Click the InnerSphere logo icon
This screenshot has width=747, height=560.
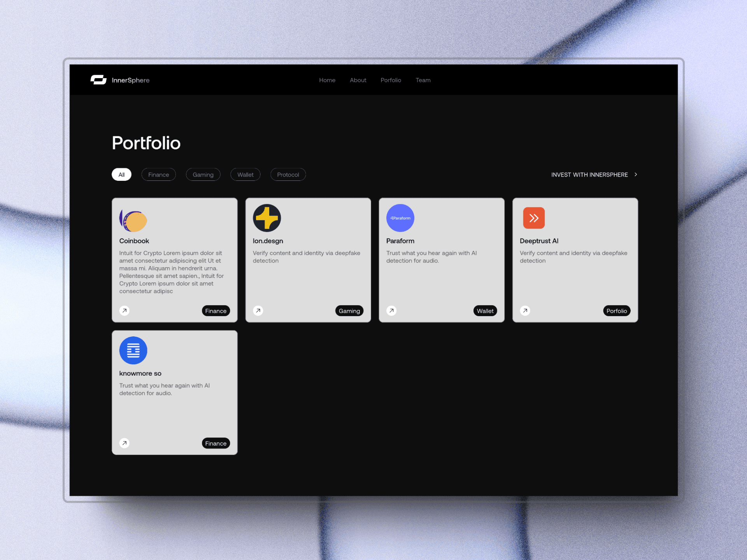click(x=98, y=80)
